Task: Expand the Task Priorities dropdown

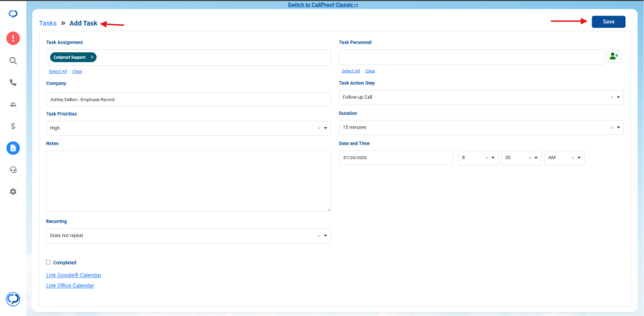Action: (325, 128)
